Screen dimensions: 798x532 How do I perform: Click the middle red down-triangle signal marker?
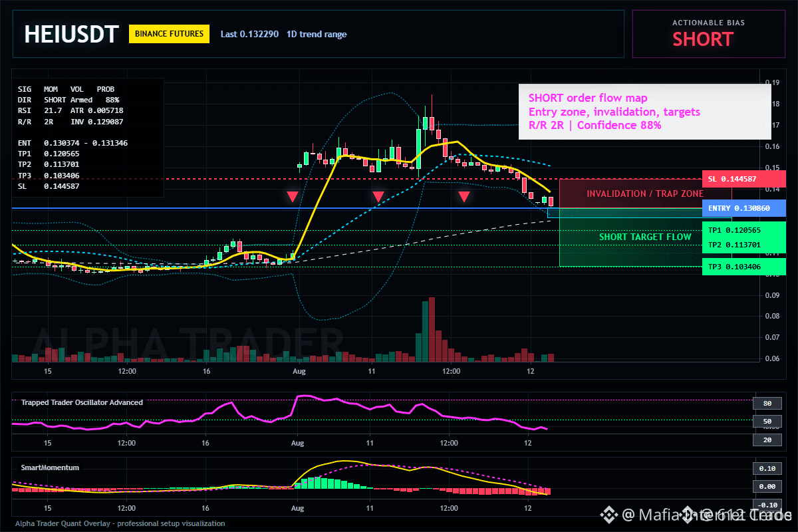pos(378,196)
